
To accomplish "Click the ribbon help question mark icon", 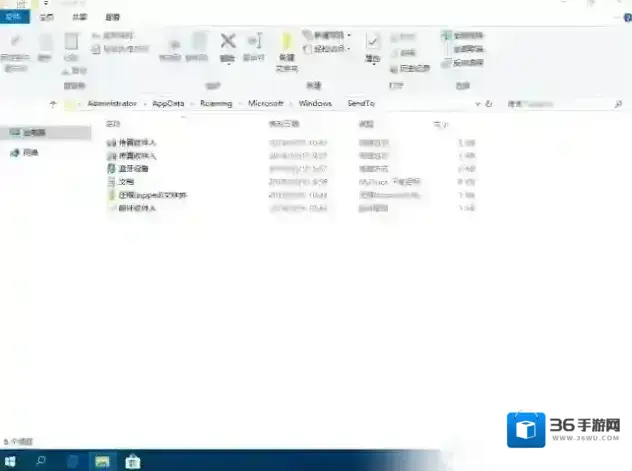I will tap(628, 18).
